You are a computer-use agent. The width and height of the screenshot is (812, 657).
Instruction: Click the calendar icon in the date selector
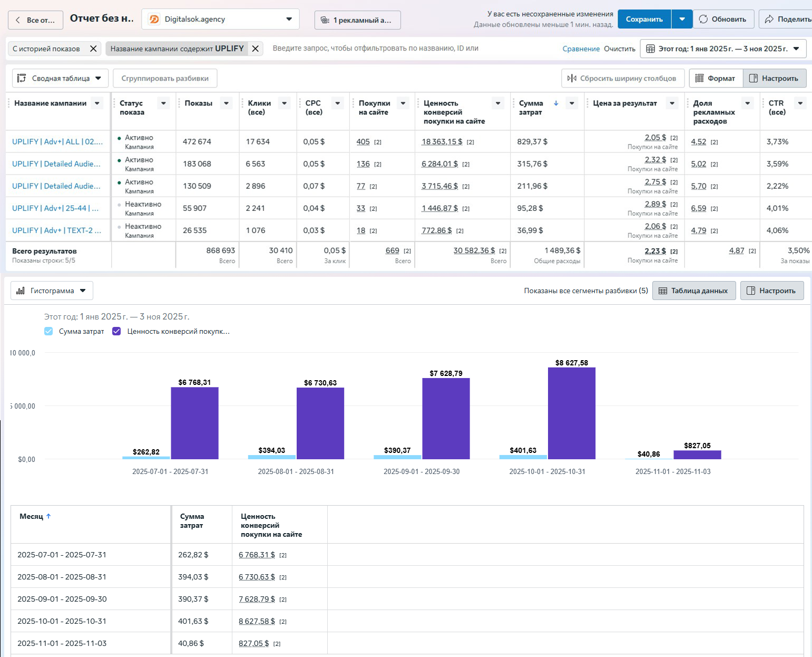click(x=651, y=49)
